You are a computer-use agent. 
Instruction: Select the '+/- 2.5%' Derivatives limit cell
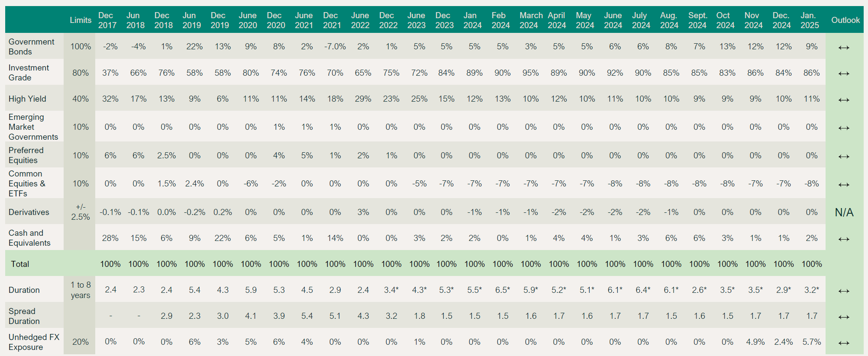pyautogui.click(x=81, y=212)
